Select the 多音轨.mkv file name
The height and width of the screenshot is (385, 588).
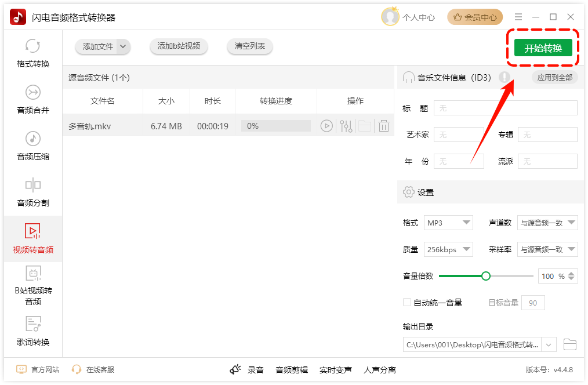[x=90, y=126]
